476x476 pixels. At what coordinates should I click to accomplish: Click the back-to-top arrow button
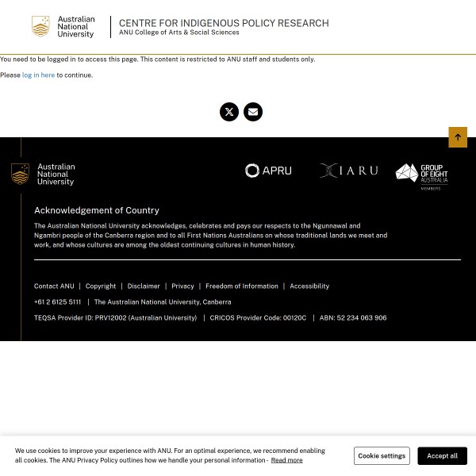point(458,137)
